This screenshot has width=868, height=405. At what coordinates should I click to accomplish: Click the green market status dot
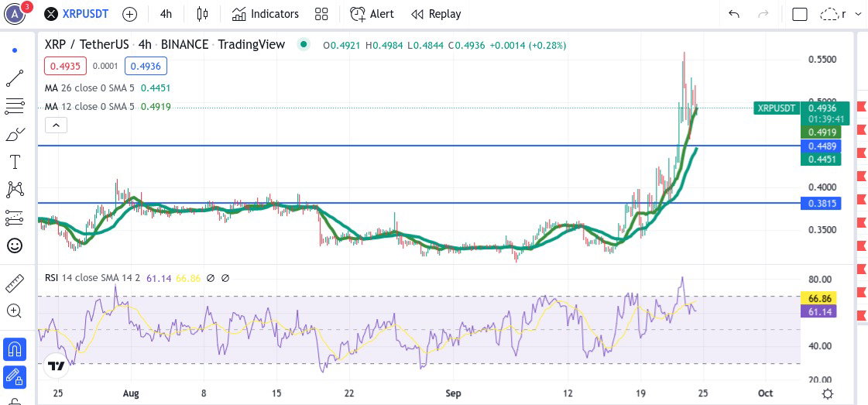tap(303, 45)
